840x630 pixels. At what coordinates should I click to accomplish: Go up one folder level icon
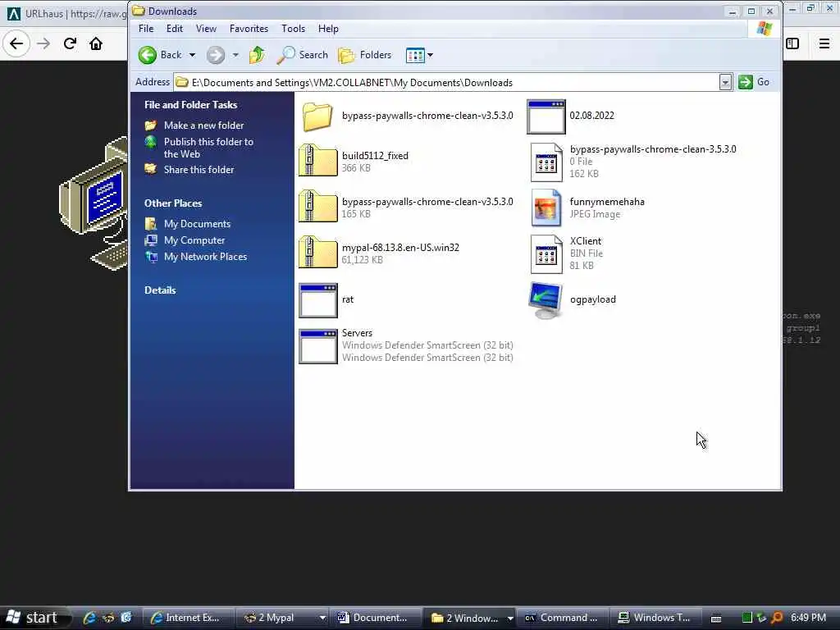point(257,55)
